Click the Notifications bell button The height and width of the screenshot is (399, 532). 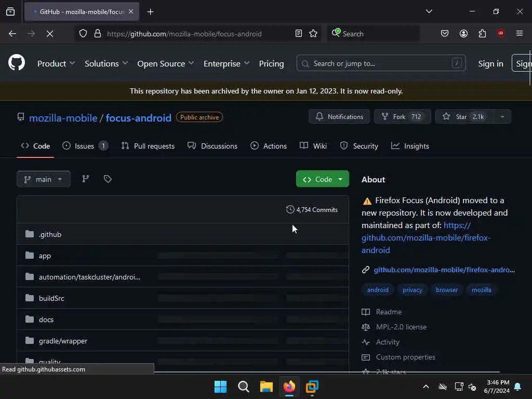(x=339, y=117)
